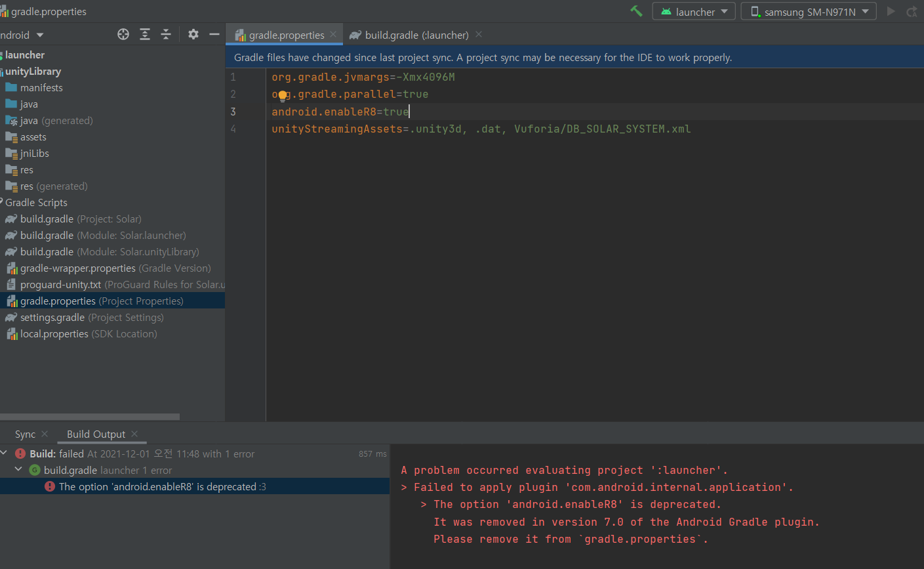The image size is (924, 569).
Task: Close the gradle.properties editor tab
Action: pyautogui.click(x=333, y=34)
